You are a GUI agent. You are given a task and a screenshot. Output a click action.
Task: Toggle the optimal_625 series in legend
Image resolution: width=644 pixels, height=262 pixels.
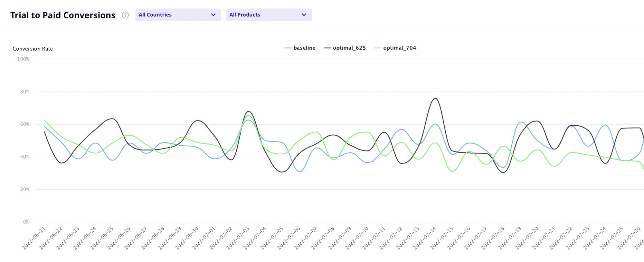pyautogui.click(x=345, y=48)
